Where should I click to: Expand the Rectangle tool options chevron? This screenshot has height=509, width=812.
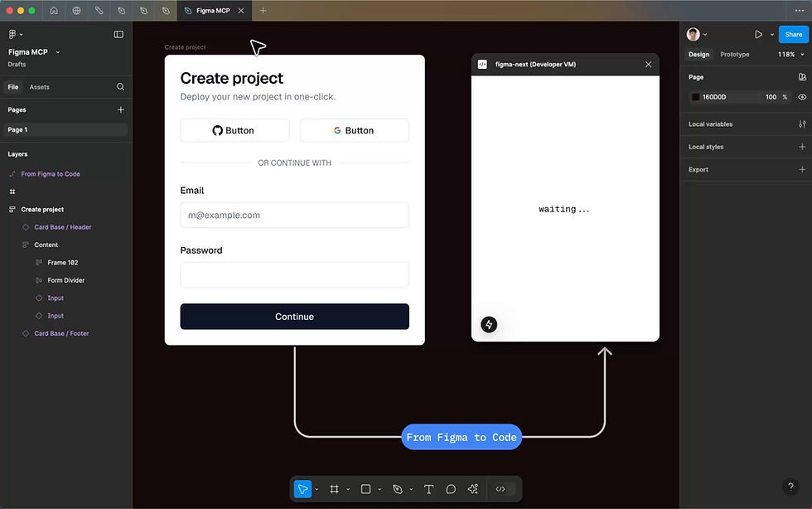(x=379, y=489)
